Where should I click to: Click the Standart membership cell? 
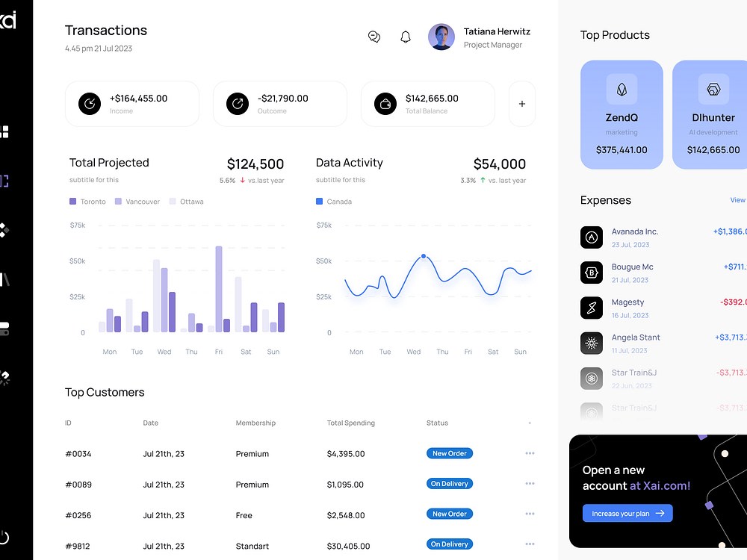(x=252, y=547)
